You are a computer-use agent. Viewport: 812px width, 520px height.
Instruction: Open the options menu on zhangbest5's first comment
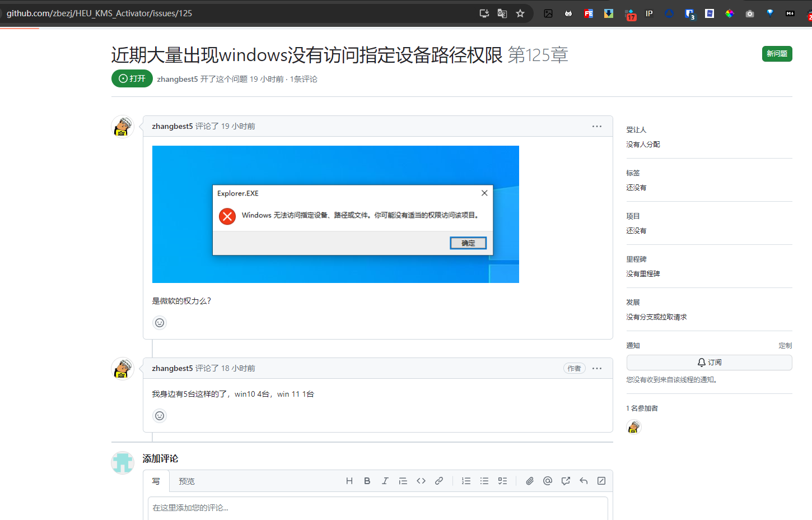[x=597, y=126]
